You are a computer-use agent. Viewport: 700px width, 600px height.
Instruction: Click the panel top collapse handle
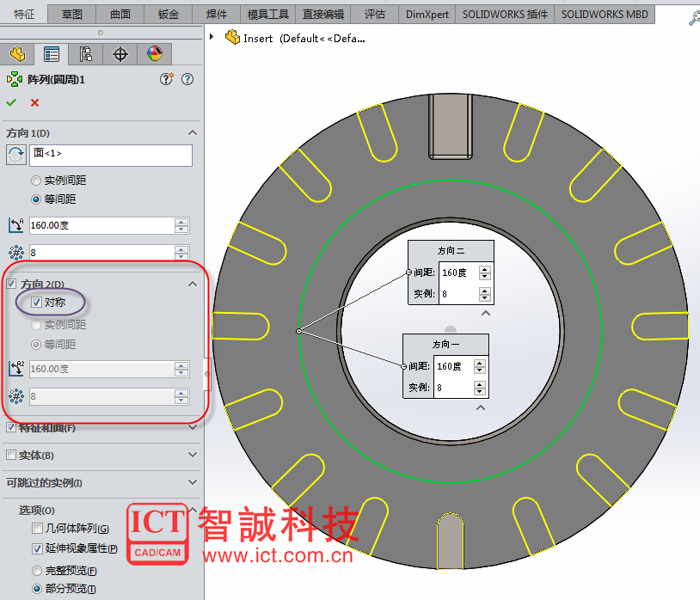point(101,33)
